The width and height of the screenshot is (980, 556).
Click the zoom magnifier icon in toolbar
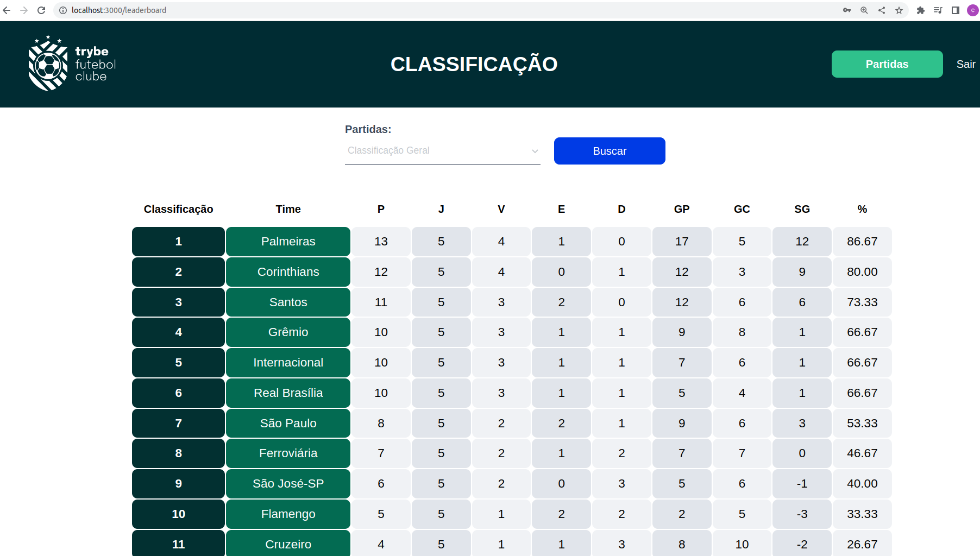pyautogui.click(x=864, y=10)
